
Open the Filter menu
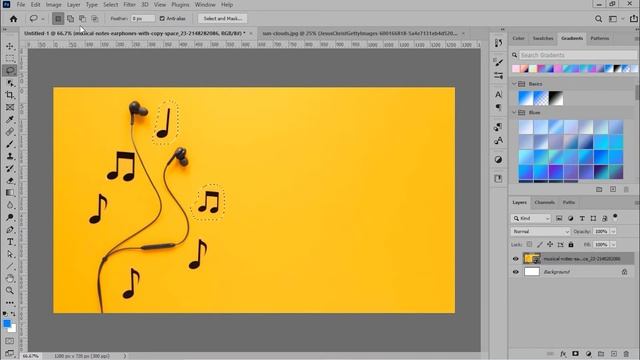(x=129, y=5)
